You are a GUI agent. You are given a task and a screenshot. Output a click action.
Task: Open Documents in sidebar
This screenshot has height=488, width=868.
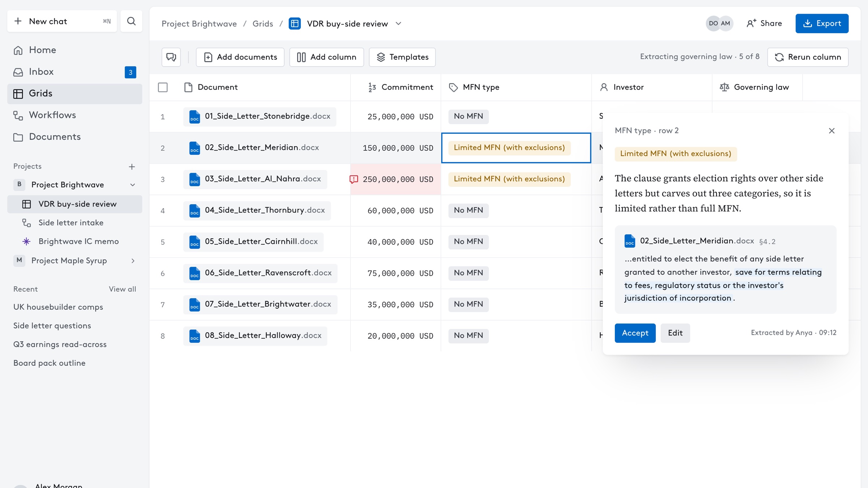pos(75,137)
